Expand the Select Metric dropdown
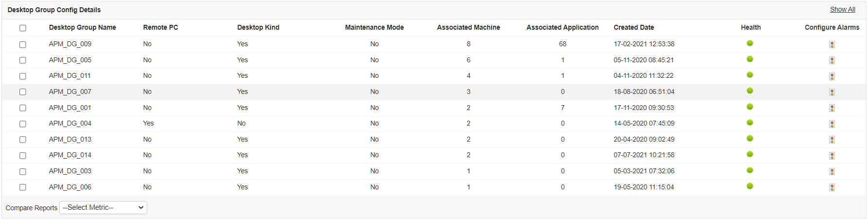 103,207
